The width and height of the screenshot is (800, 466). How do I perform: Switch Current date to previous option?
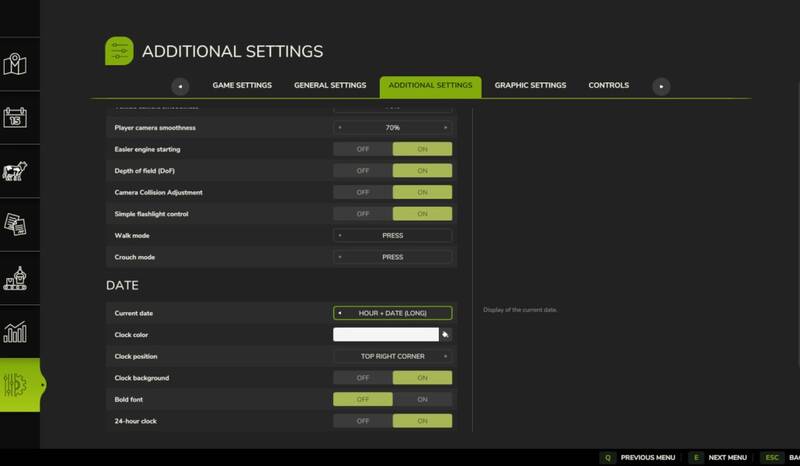coord(340,313)
